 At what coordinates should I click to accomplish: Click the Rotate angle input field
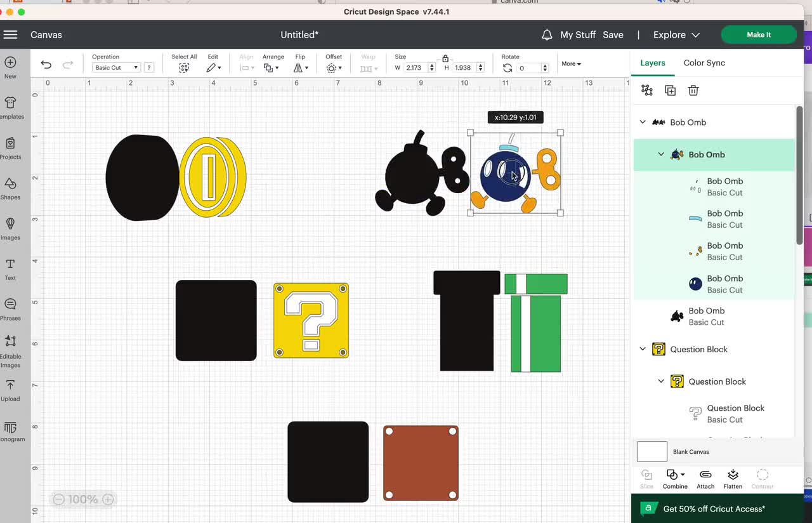click(x=528, y=68)
